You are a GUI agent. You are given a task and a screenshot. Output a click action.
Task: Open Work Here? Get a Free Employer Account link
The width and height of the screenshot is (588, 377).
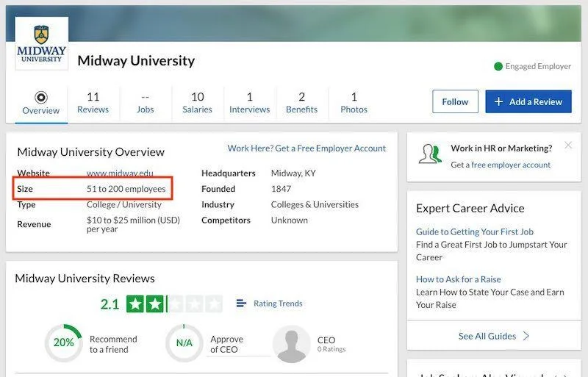click(x=306, y=148)
